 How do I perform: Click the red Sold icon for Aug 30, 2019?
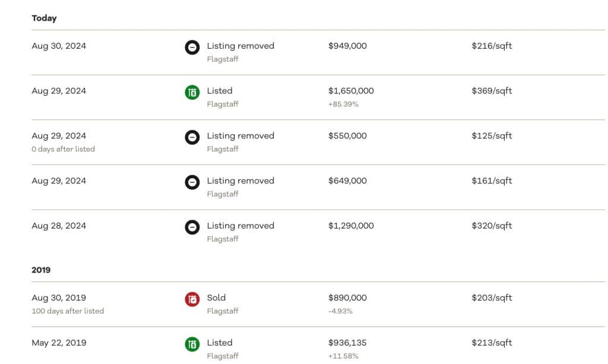(192, 299)
